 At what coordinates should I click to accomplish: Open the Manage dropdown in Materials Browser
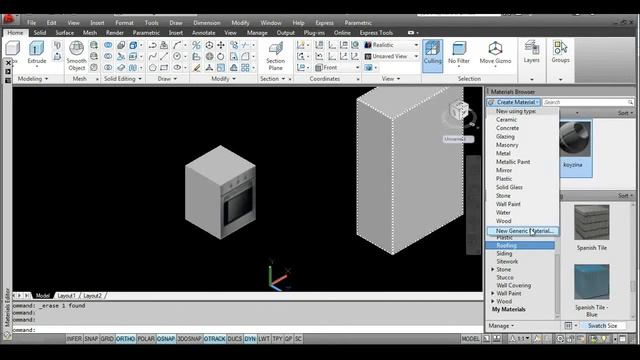[501, 326]
